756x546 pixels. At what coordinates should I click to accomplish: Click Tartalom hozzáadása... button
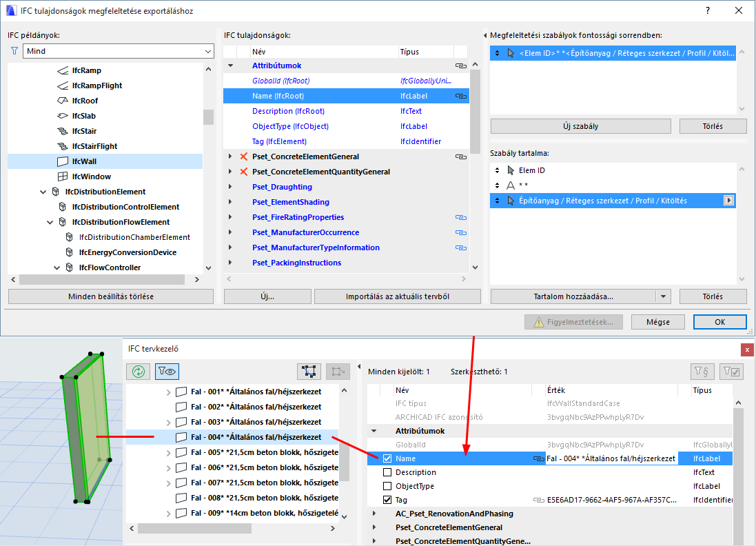click(573, 296)
